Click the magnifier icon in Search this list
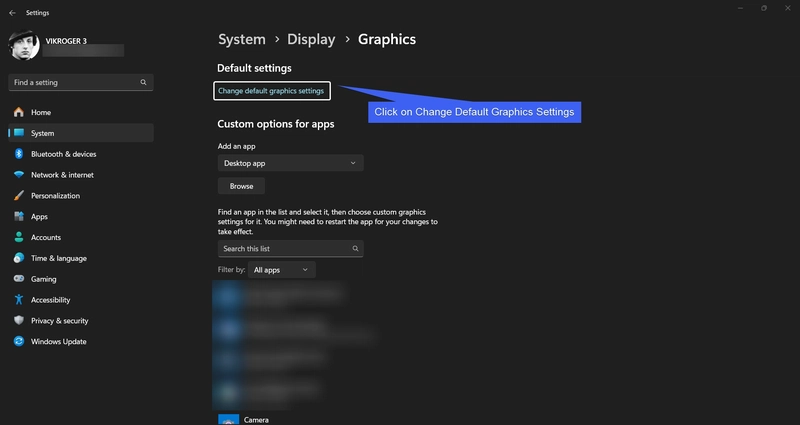 355,248
